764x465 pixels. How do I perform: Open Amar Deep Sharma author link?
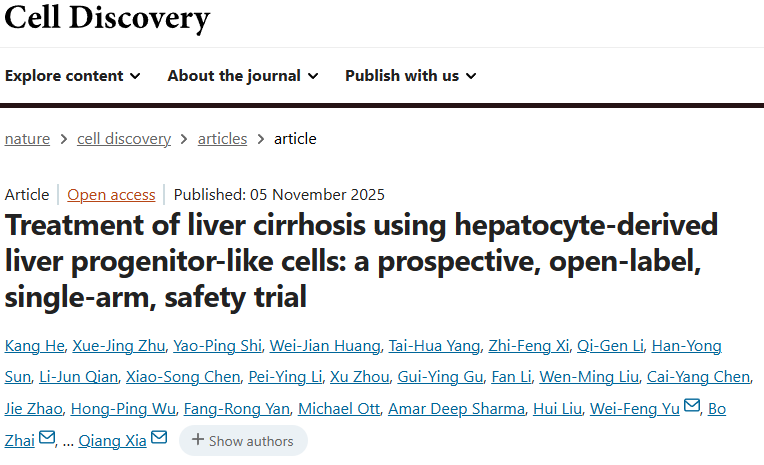tap(456, 408)
